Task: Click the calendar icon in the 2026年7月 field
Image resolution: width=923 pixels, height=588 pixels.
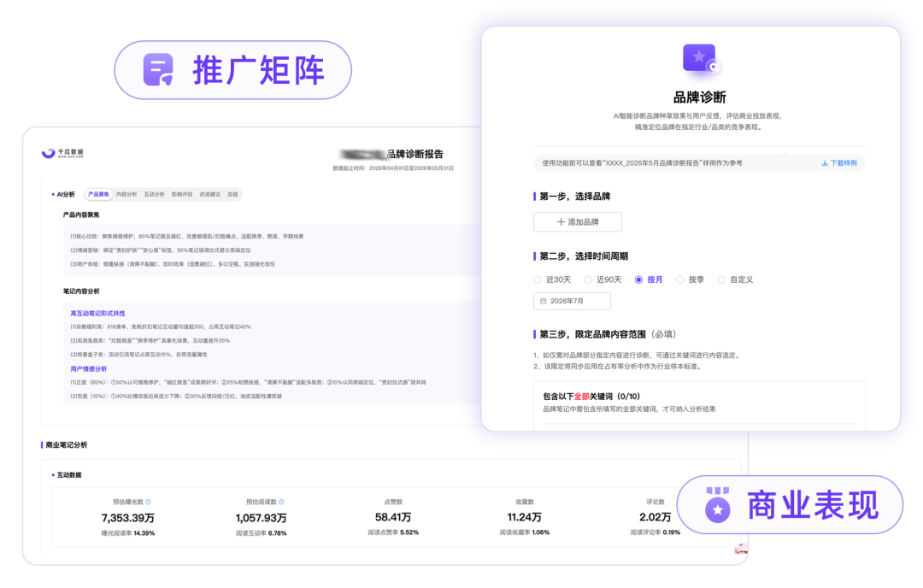Action: [x=543, y=302]
